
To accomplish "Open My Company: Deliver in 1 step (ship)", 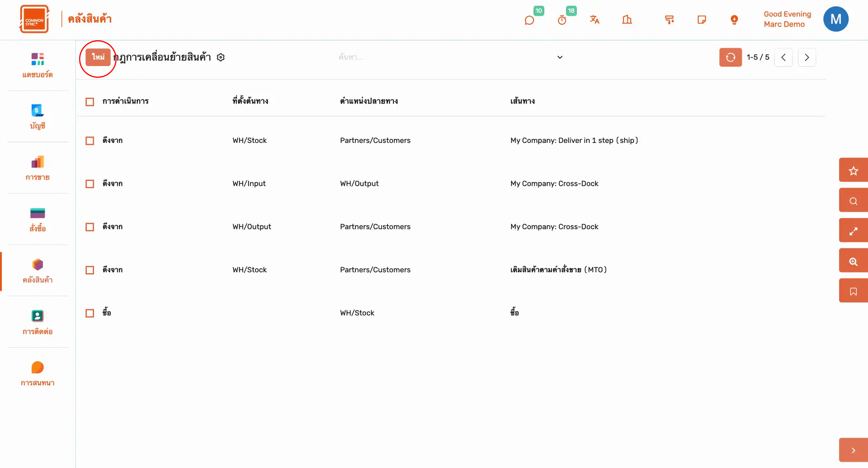I will pos(574,141).
